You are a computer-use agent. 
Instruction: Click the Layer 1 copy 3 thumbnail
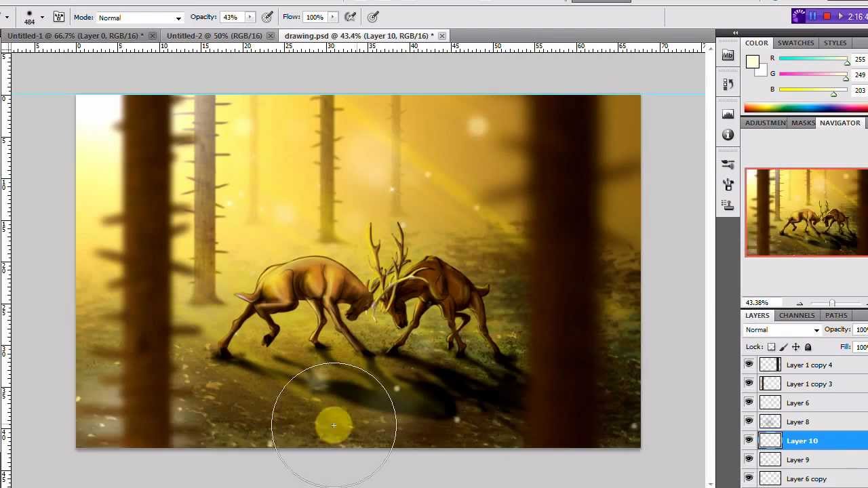[770, 384]
